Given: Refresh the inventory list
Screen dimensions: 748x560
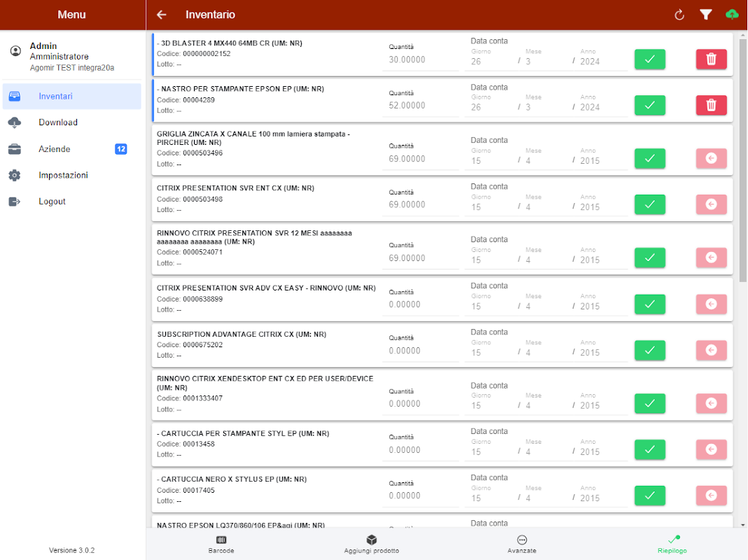Looking at the screenshot, I should pyautogui.click(x=679, y=15).
